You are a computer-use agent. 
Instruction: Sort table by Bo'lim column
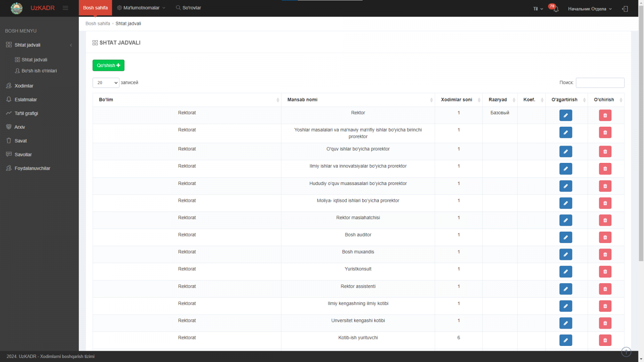tap(187, 100)
